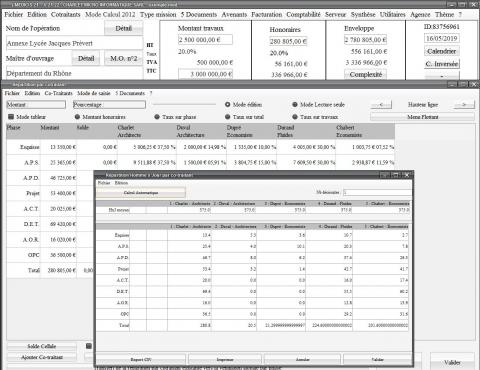Open Co-Traitants menu in the Répartition window
Viewport: 480px width, 370px height.
pos(58,93)
